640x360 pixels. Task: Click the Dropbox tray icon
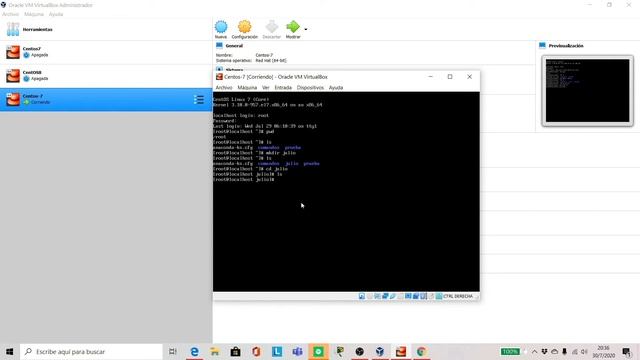coord(544,351)
